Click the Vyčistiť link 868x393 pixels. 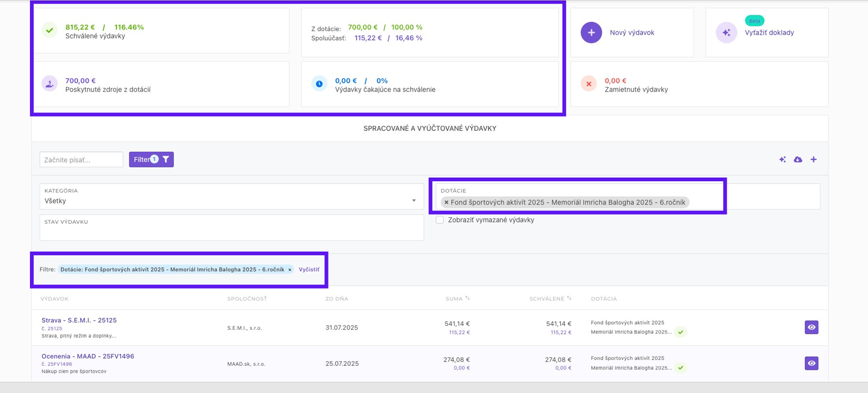pos(309,269)
